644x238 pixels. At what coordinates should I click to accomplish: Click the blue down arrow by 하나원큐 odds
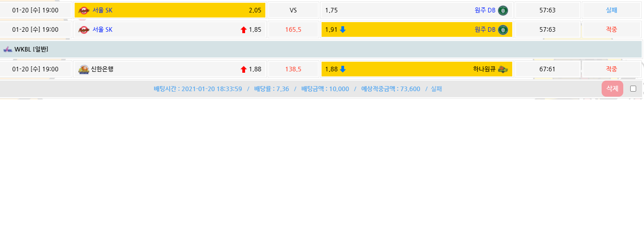tap(343, 70)
